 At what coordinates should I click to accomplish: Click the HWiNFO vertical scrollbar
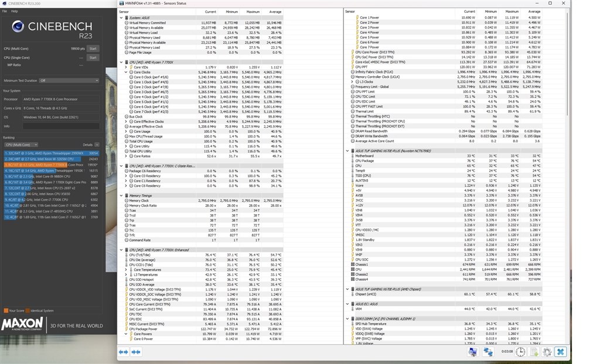pyautogui.click(x=568, y=65)
